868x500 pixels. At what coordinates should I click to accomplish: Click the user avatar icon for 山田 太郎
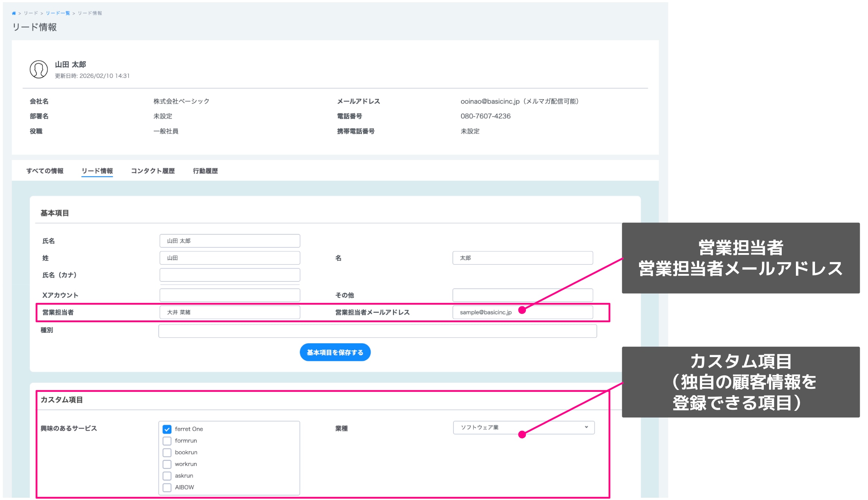tap(38, 69)
